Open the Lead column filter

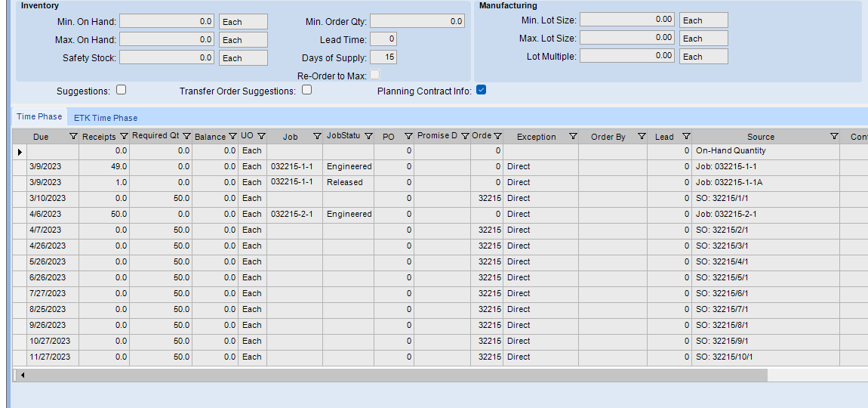pos(686,136)
